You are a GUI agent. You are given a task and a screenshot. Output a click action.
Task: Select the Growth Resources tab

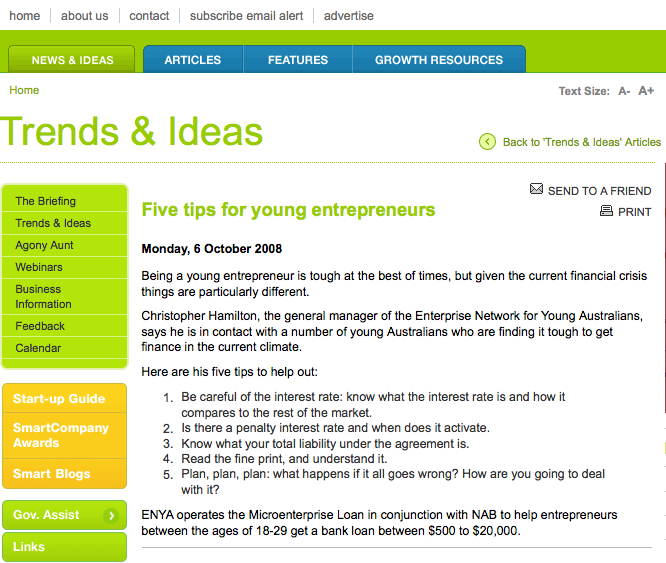click(439, 59)
